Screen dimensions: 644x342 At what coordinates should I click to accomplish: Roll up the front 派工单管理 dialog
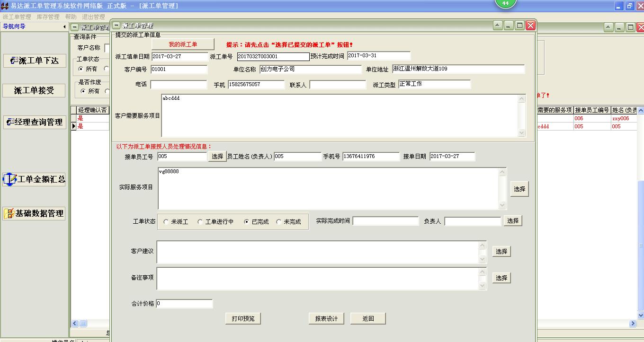tap(497, 26)
